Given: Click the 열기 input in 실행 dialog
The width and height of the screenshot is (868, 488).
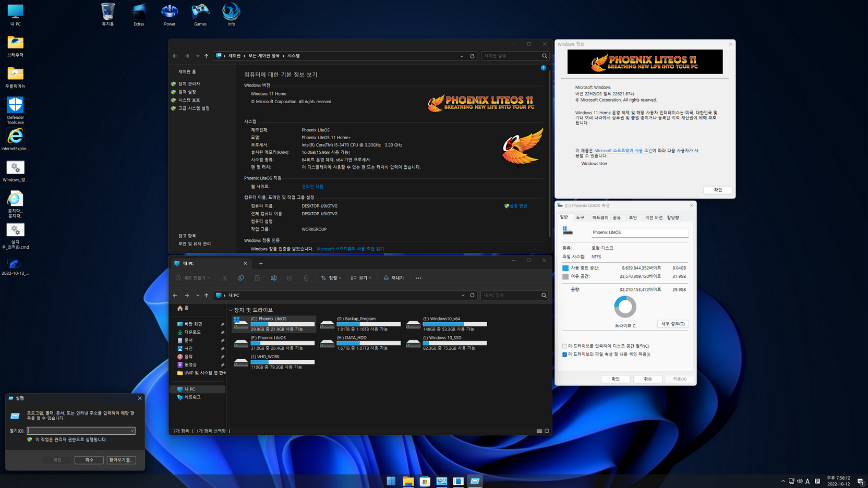Looking at the screenshot, I should point(78,431).
